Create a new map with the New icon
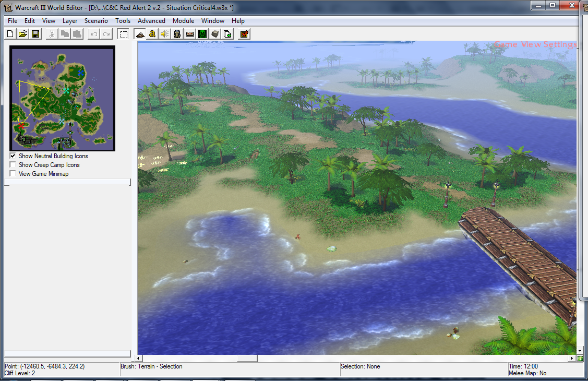Viewport: 588px width, 381px height. [x=10, y=34]
